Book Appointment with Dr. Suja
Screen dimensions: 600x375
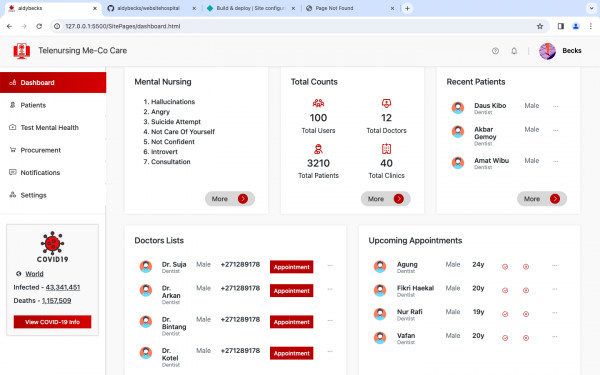coord(292,267)
